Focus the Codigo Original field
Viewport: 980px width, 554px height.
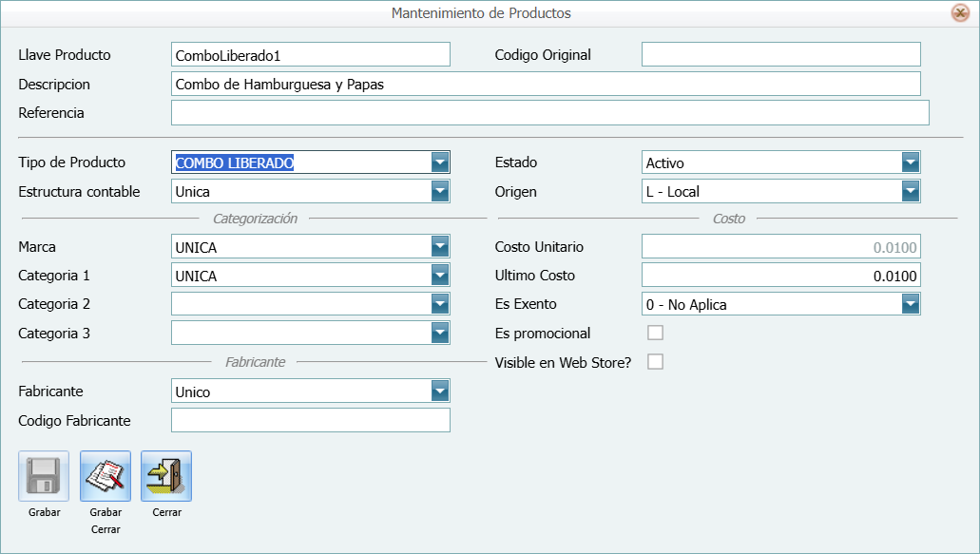[780, 55]
